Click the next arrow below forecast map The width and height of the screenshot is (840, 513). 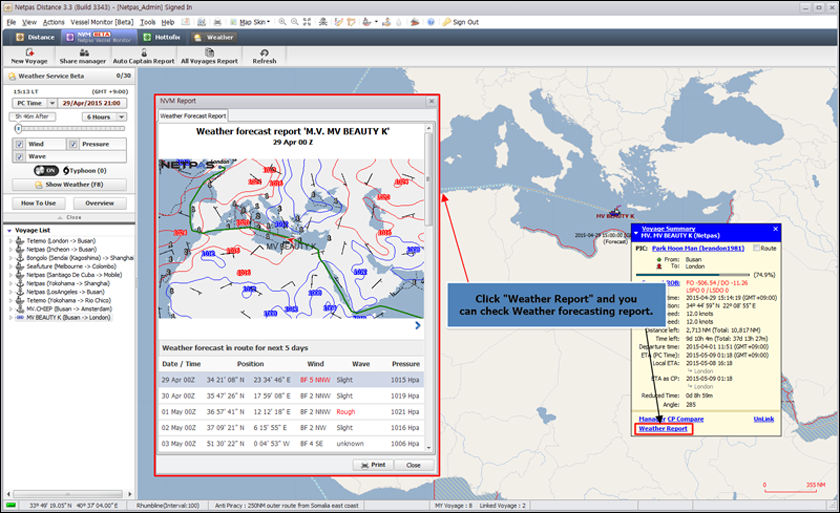point(418,325)
